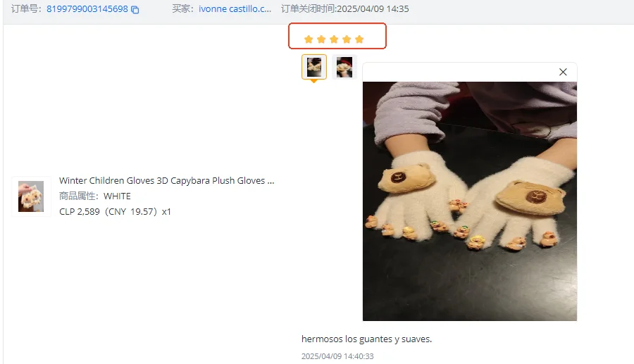Click the order close time 2025/04/09 14:35
The width and height of the screenshot is (634, 364).
click(x=373, y=9)
